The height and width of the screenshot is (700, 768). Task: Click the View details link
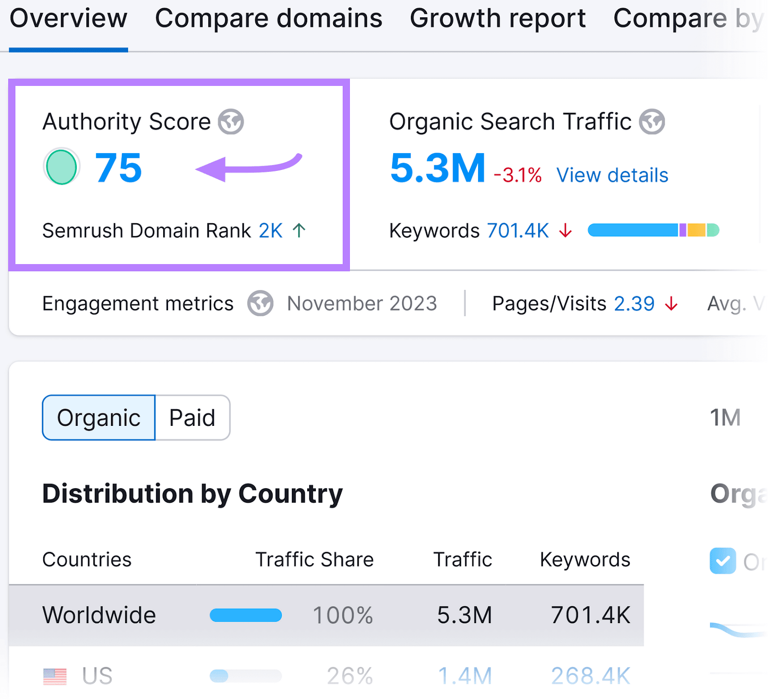pos(612,175)
